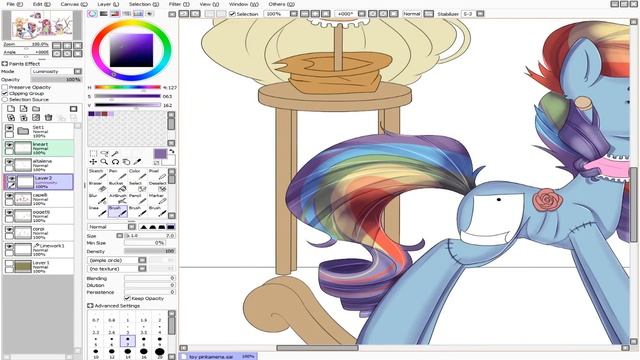Select the Deselect pen tool
The height and width of the screenshot is (360, 640).
pyautogui.click(x=157, y=186)
